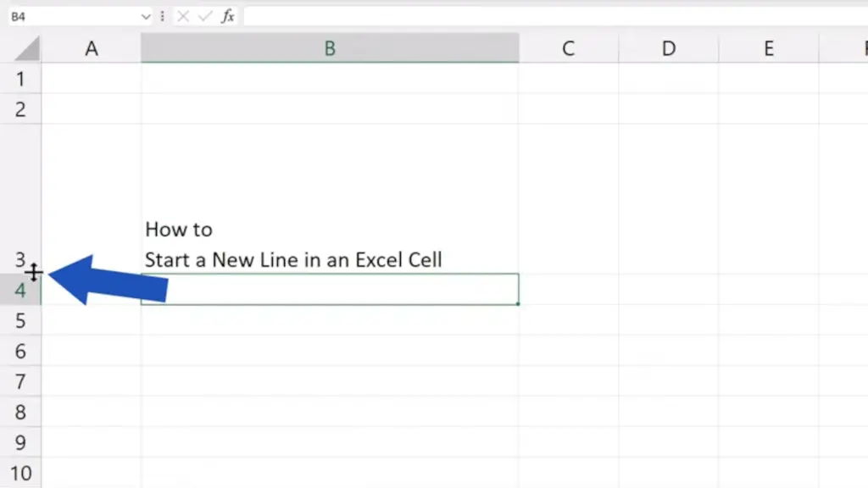868x488 pixels.
Task: Select column A header
Action: (x=92, y=48)
